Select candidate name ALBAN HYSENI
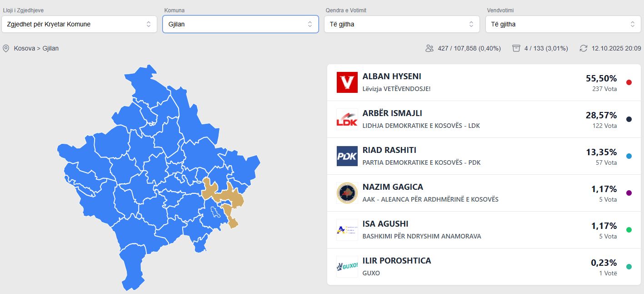644x294 pixels. coord(392,76)
